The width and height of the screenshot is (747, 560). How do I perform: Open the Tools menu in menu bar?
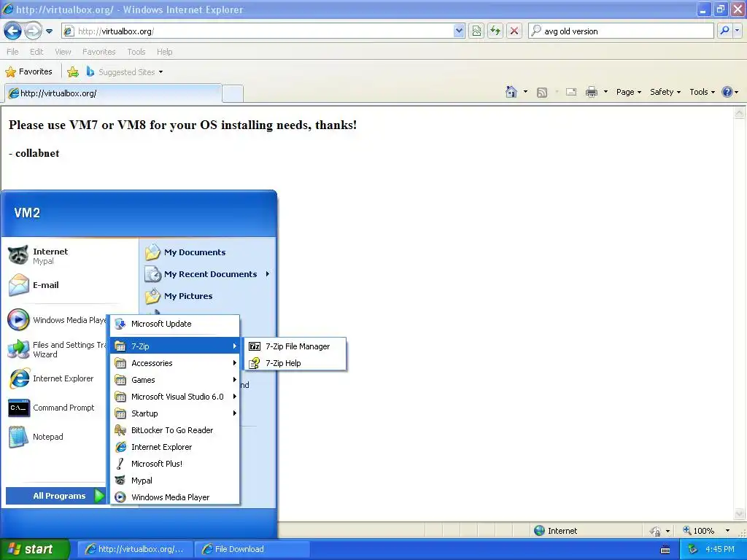tap(136, 52)
